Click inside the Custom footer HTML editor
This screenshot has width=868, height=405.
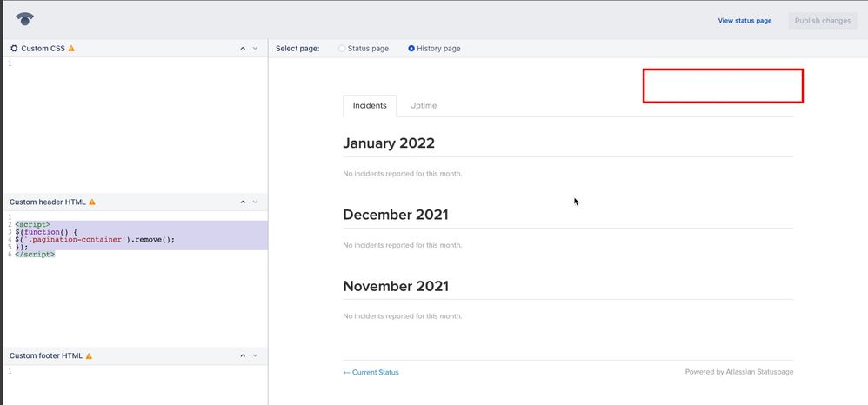point(135,384)
